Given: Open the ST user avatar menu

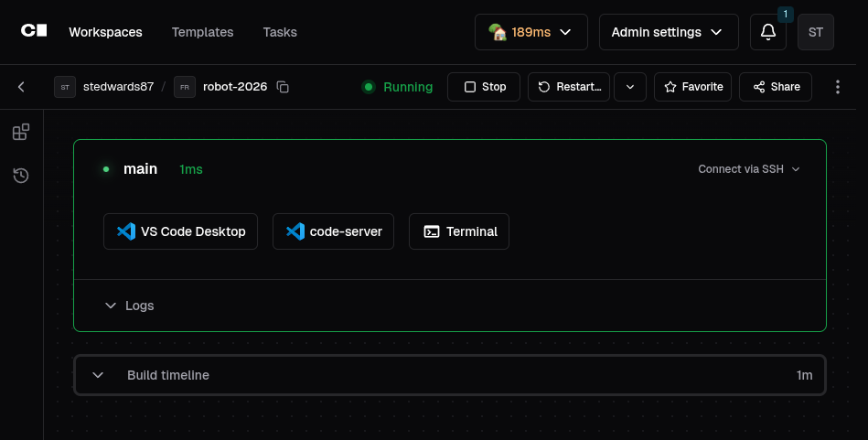Looking at the screenshot, I should pyautogui.click(x=816, y=32).
